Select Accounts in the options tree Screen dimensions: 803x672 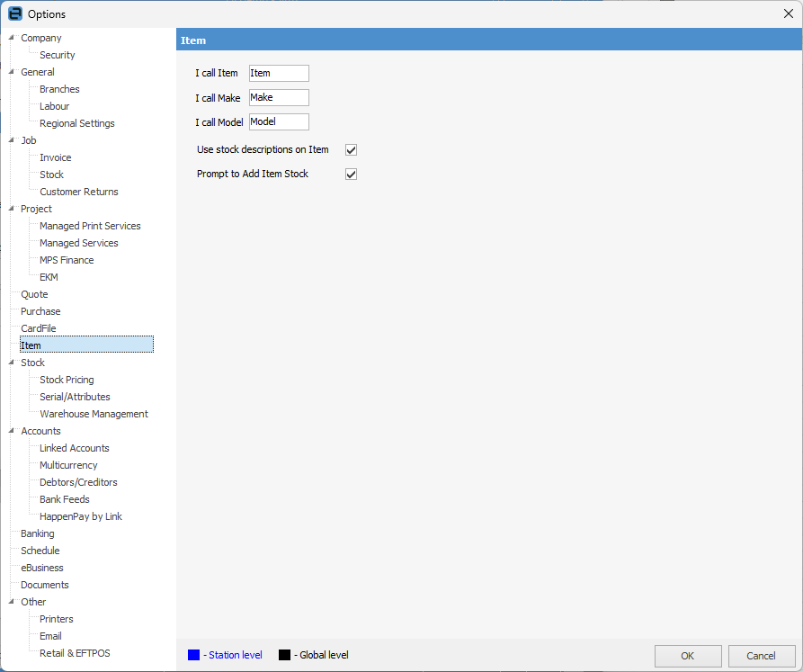40,431
